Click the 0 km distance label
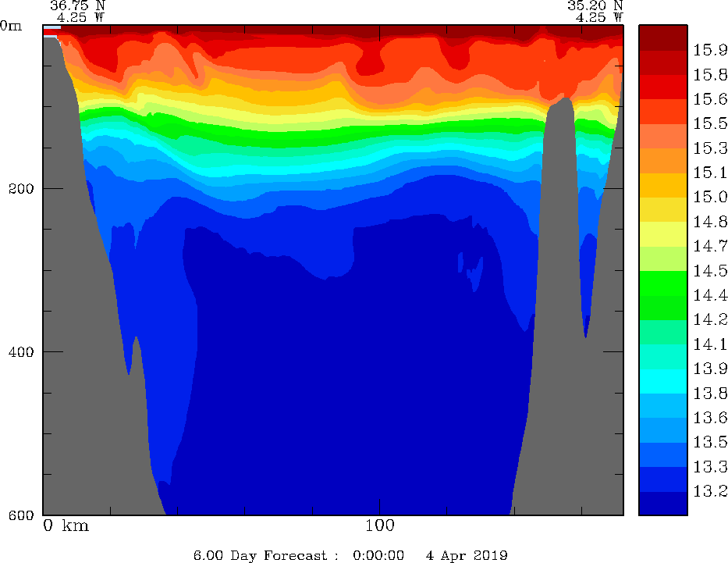 pos(66,526)
